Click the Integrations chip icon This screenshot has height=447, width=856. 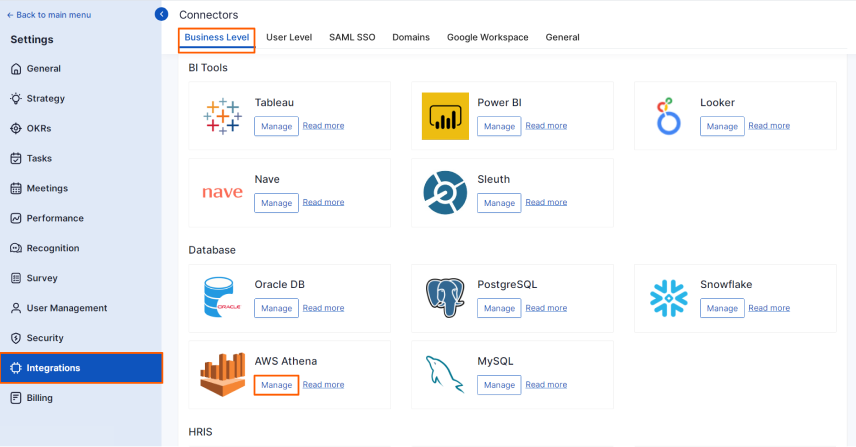[x=16, y=368]
